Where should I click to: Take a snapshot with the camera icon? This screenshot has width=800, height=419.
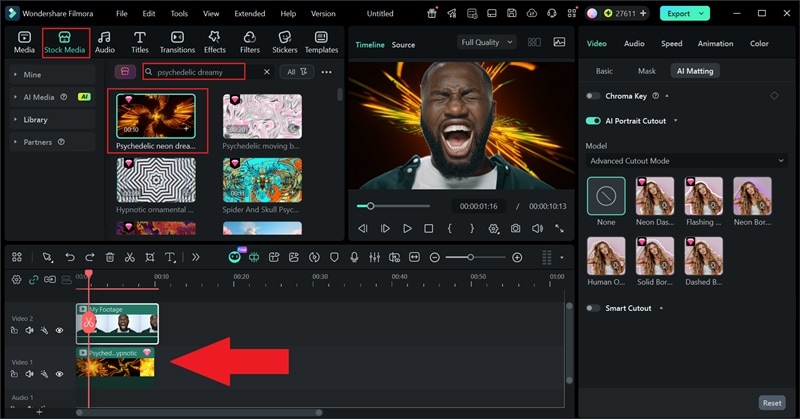pos(515,229)
